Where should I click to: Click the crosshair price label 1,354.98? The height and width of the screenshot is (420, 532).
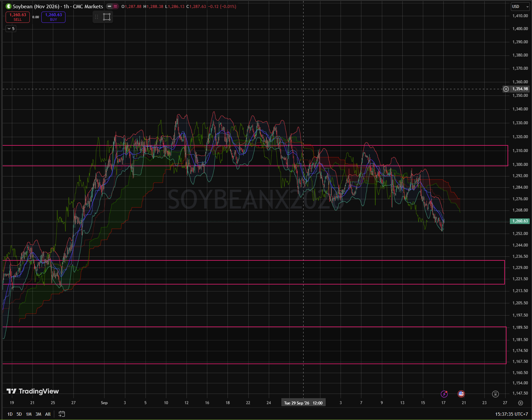(520, 89)
